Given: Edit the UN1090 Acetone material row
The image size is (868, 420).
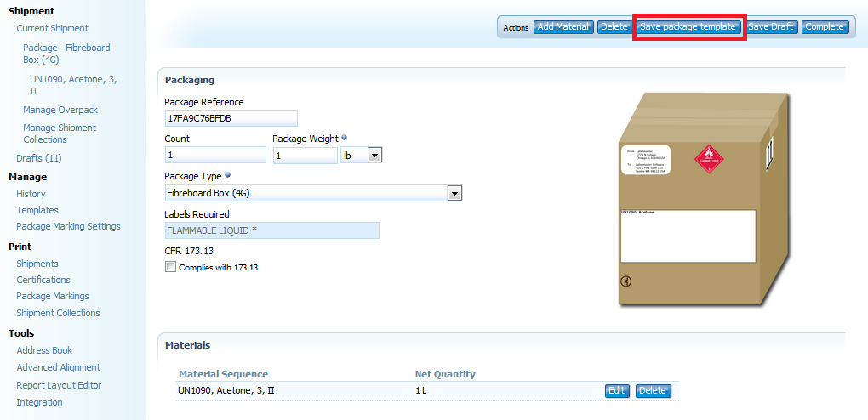Looking at the screenshot, I should click(616, 391).
